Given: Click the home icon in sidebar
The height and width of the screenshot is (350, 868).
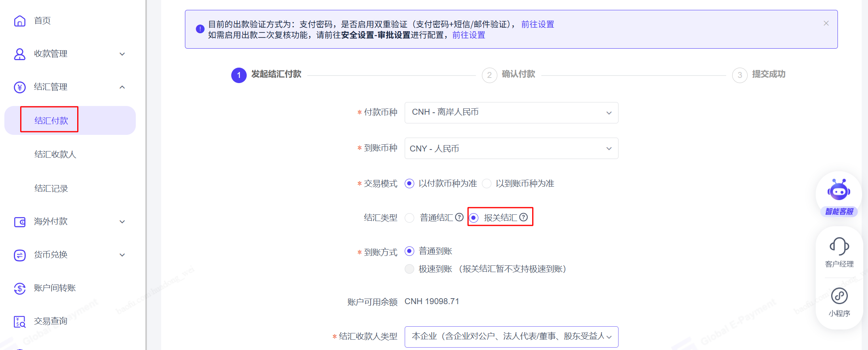Looking at the screenshot, I should click(x=20, y=21).
